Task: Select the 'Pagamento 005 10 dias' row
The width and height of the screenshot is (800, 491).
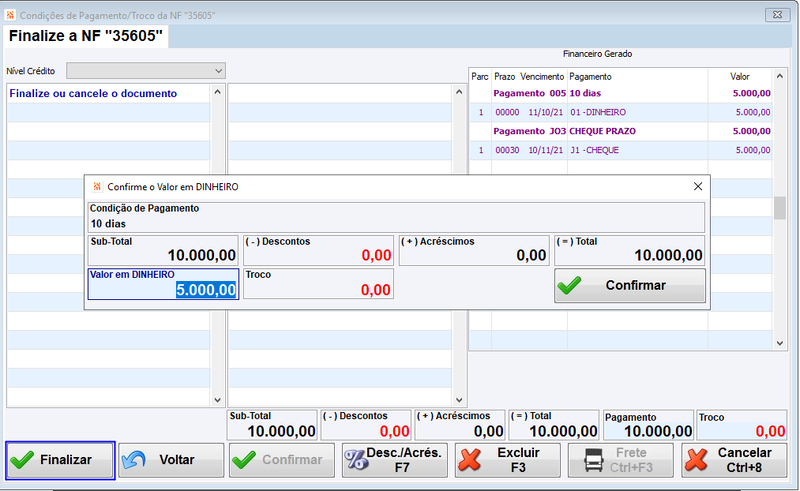Action: click(620, 93)
